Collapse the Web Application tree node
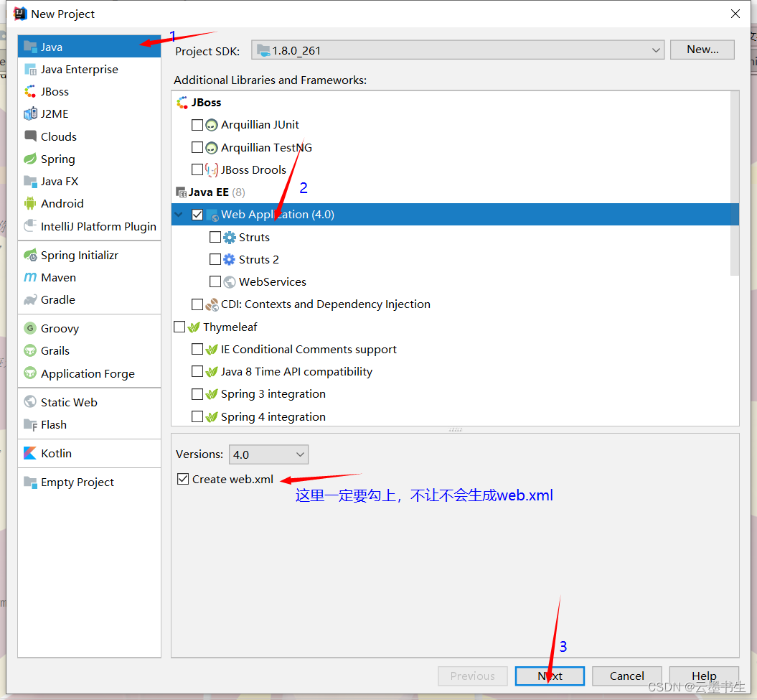Screen dimensions: 757x700 click(179, 215)
